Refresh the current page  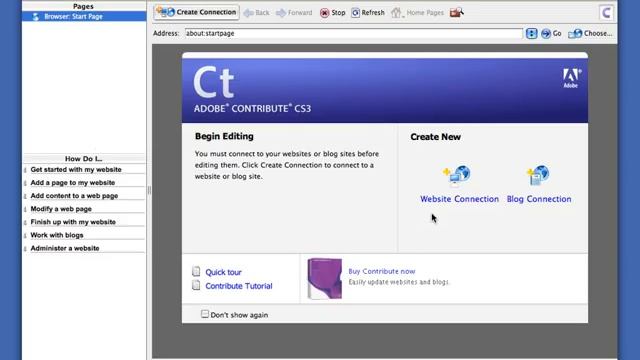[368, 13]
